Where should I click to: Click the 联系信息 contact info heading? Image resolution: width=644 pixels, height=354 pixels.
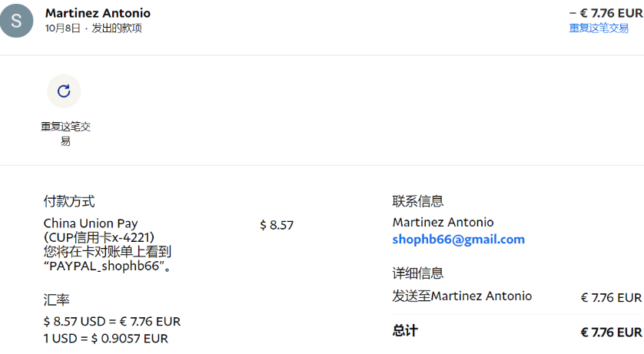pyautogui.click(x=418, y=201)
